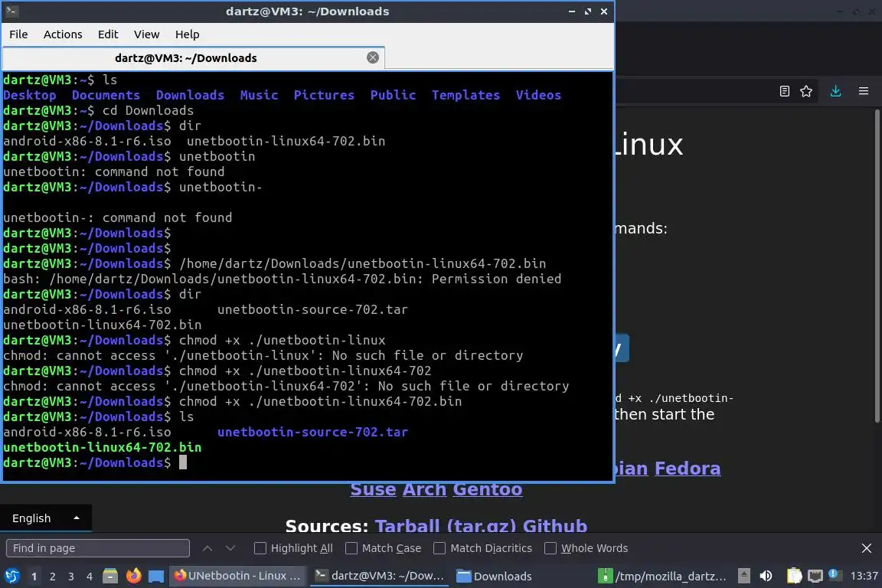This screenshot has width=882, height=588.
Task: Switch to the dartz@VM3 terminal taskbar button
Action: tap(380, 576)
